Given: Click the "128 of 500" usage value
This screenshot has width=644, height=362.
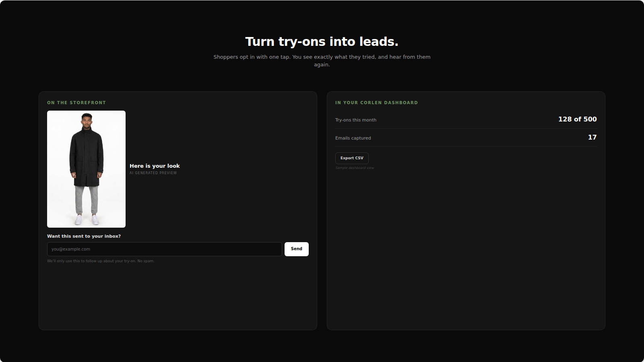Looking at the screenshot, I should pos(577,119).
